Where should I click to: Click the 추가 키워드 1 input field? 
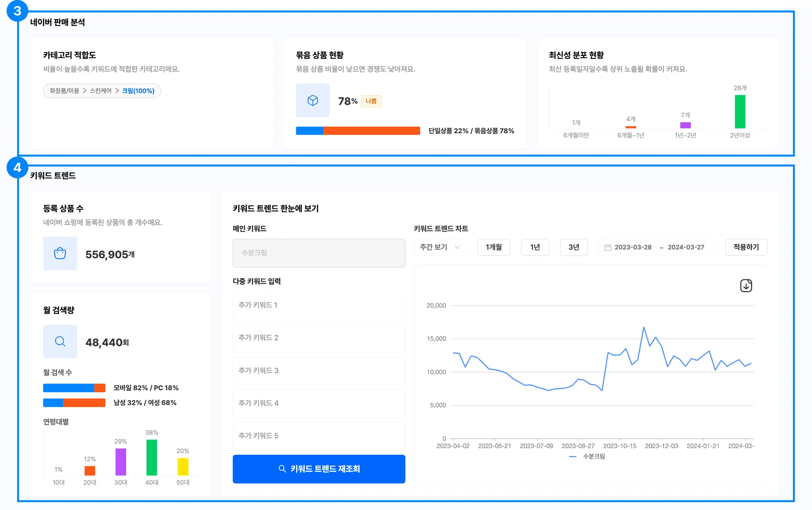point(319,306)
